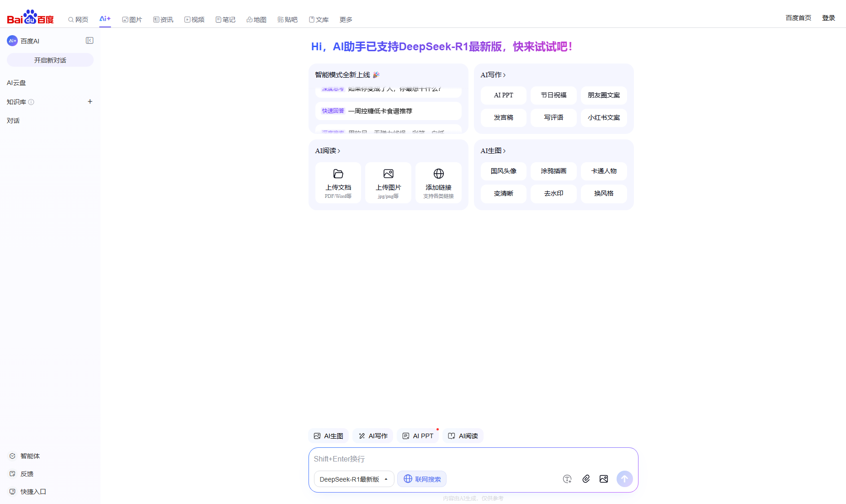Click the 添加链接 globe icon

point(439,174)
